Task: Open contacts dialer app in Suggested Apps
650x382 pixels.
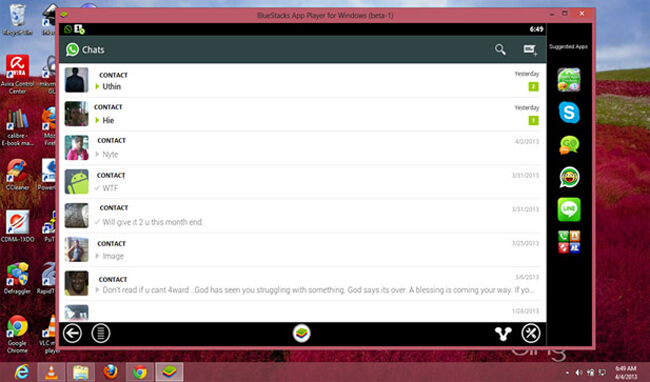Action: click(x=569, y=242)
